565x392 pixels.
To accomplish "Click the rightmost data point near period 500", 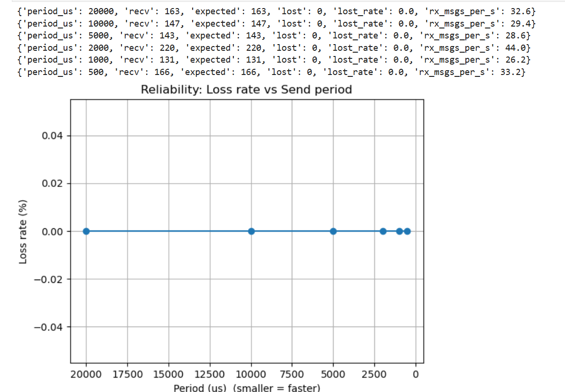I will coord(407,231).
